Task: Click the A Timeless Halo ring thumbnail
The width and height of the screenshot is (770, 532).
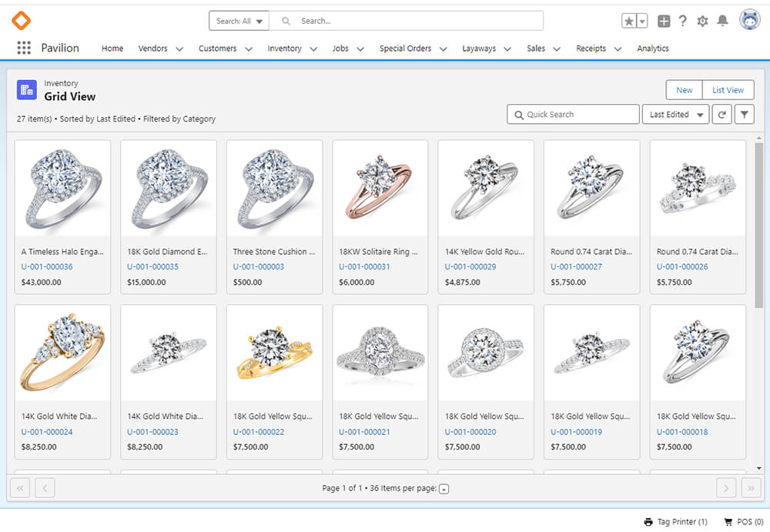Action: click(63, 189)
